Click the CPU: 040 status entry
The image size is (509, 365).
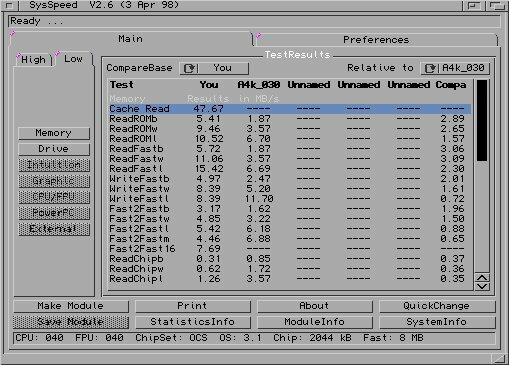pyautogui.click(x=39, y=338)
